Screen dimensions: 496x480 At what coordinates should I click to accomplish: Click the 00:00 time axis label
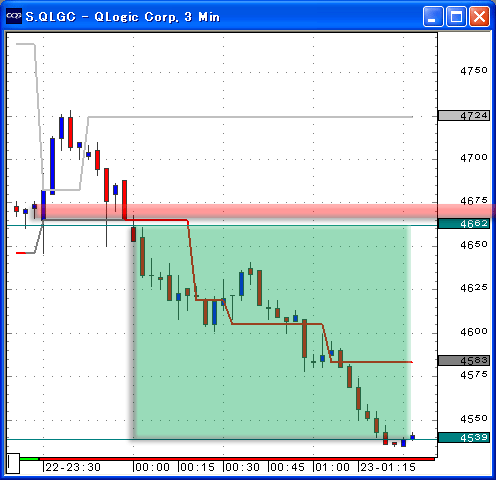click(152, 467)
